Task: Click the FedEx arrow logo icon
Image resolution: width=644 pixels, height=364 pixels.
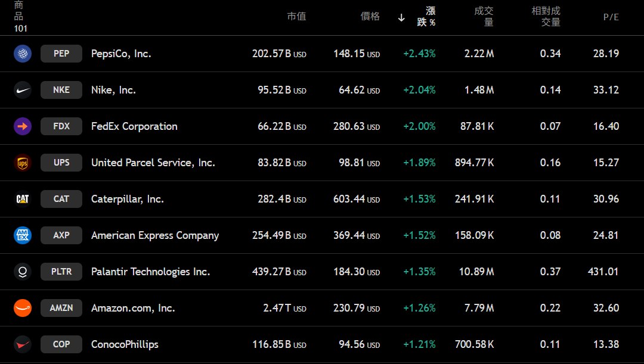Action: (x=23, y=126)
